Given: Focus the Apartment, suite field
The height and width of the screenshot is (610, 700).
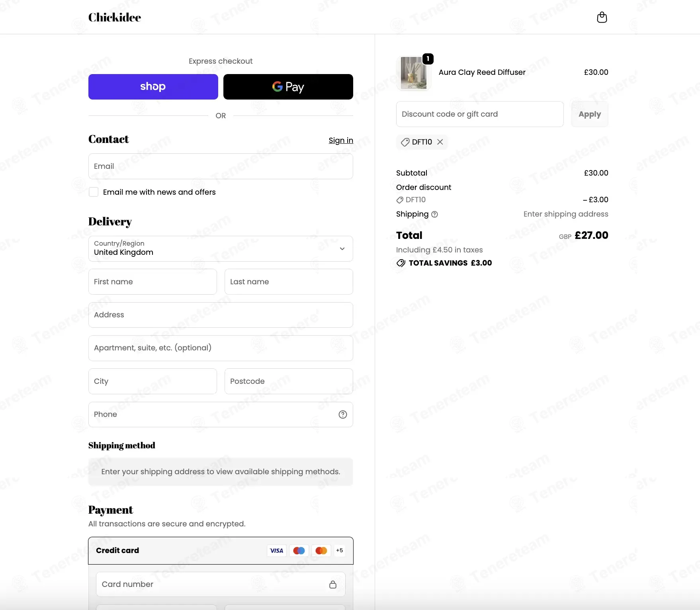Looking at the screenshot, I should tap(221, 348).
